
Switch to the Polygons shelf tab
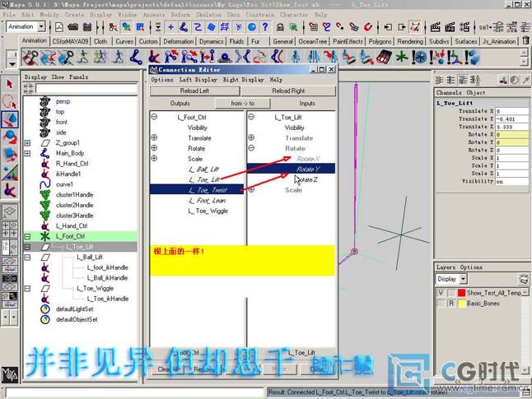coord(380,41)
